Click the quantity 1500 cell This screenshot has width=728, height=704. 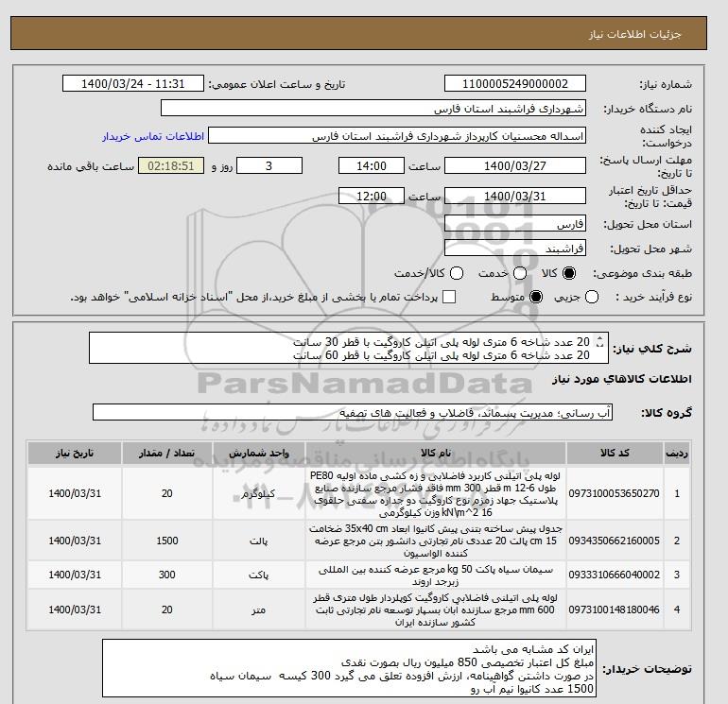(x=167, y=541)
